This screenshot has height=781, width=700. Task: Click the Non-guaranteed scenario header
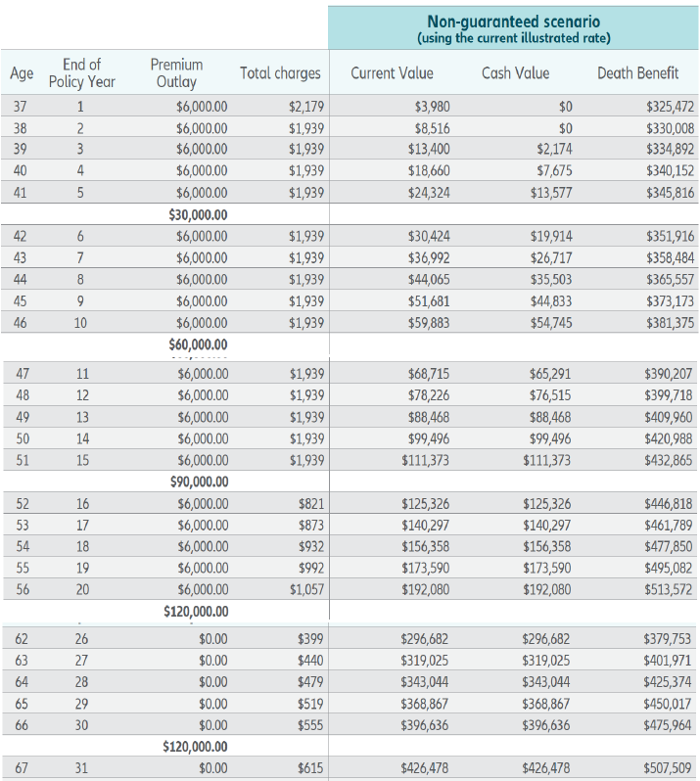pyautogui.click(x=513, y=28)
